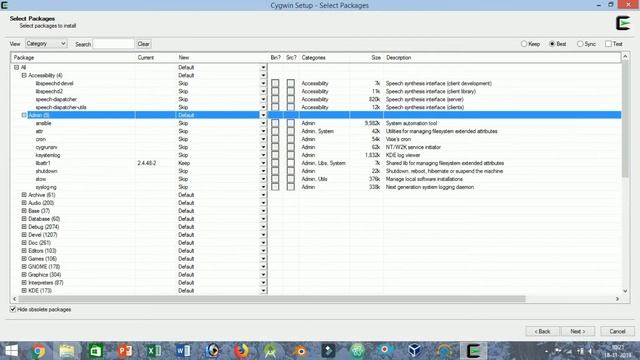640x360 pixels.
Task: Click the Cygwin Setup taskbar icon
Action: click(x=473, y=351)
